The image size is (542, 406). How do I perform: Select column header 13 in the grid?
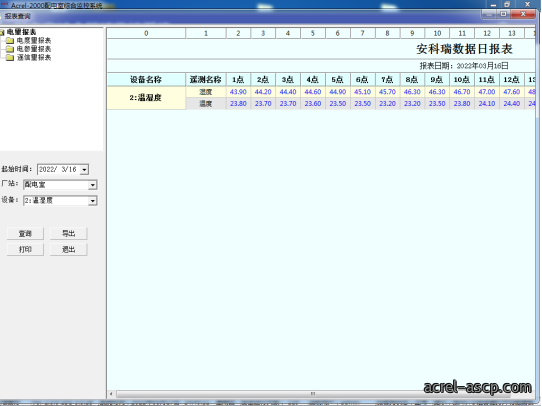512,33
